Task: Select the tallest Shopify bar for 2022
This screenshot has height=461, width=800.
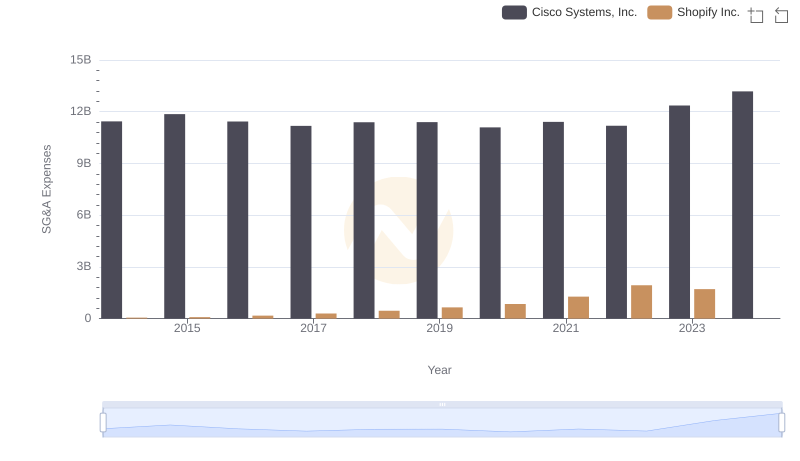Action: [641, 302]
